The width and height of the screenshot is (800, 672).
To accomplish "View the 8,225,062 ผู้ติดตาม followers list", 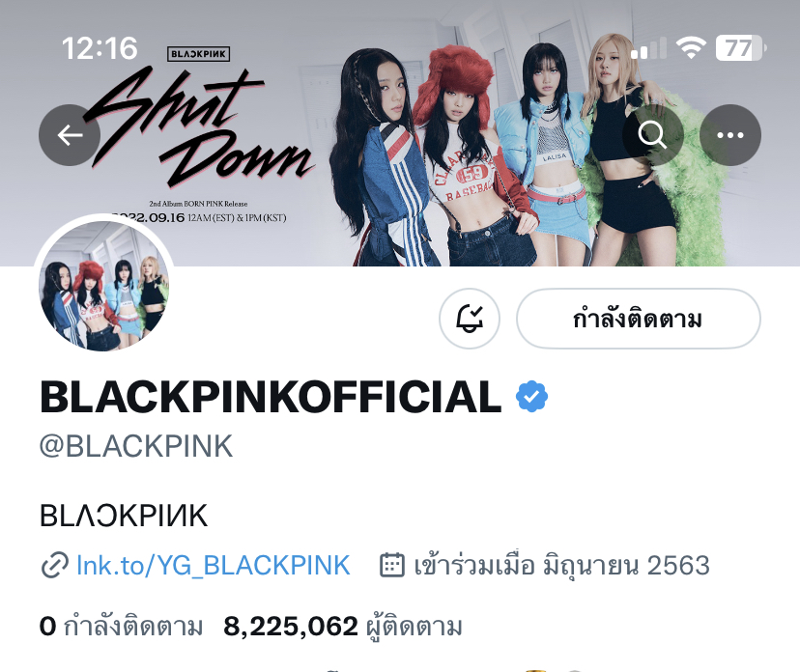I will tap(343, 627).
